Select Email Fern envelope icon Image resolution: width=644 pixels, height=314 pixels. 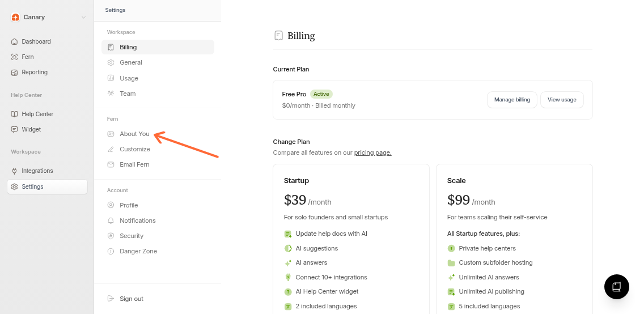(111, 164)
